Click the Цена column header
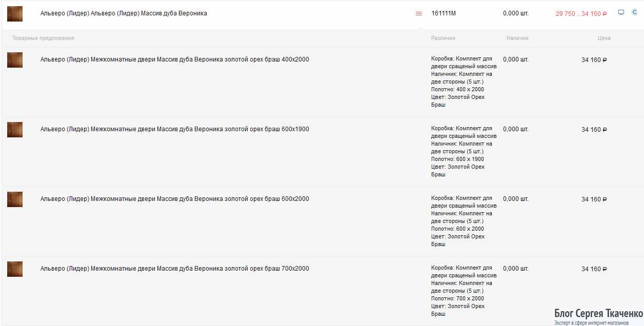This screenshot has width=644, height=326. coord(603,38)
